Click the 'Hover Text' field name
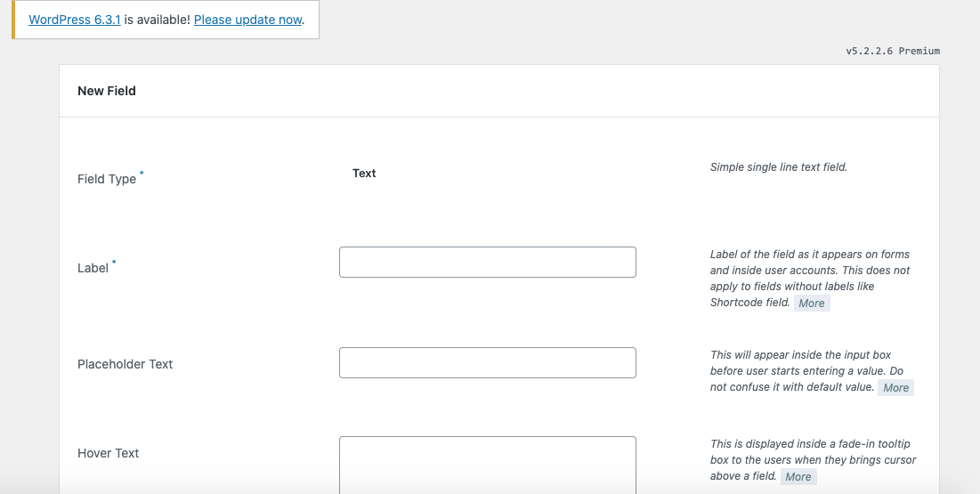Image resolution: width=980 pixels, height=494 pixels. point(108,453)
